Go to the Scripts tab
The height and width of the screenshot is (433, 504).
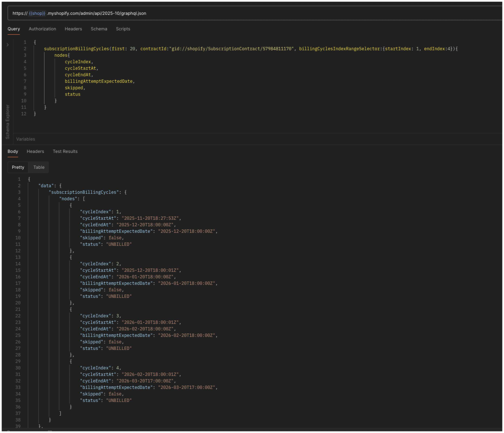pyautogui.click(x=123, y=29)
